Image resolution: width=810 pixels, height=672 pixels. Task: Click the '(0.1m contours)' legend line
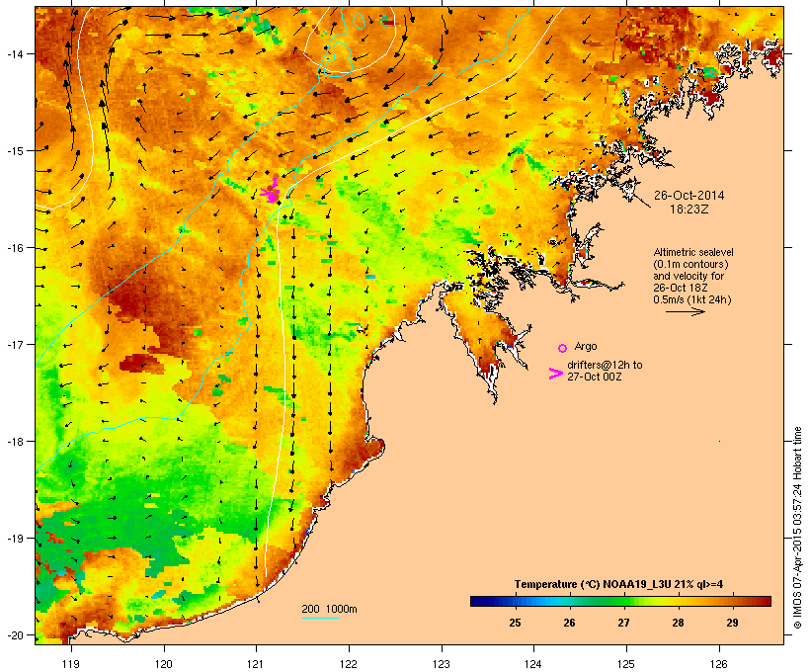[x=690, y=264]
